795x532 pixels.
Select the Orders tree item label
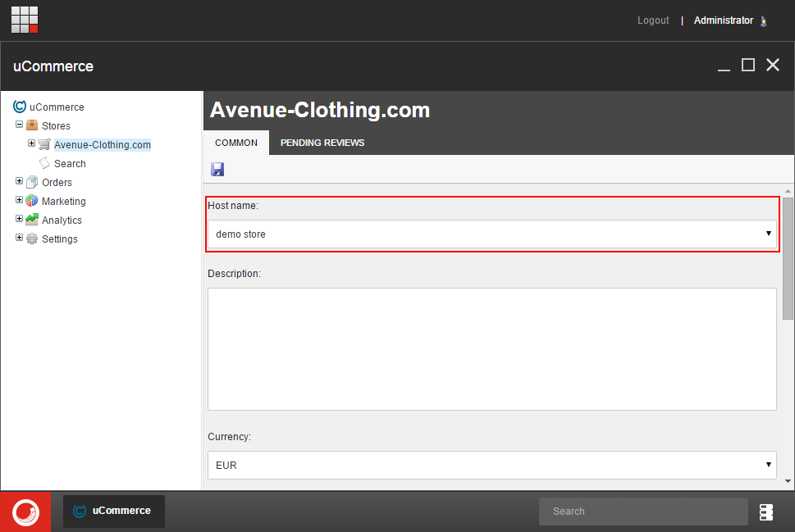57,183
